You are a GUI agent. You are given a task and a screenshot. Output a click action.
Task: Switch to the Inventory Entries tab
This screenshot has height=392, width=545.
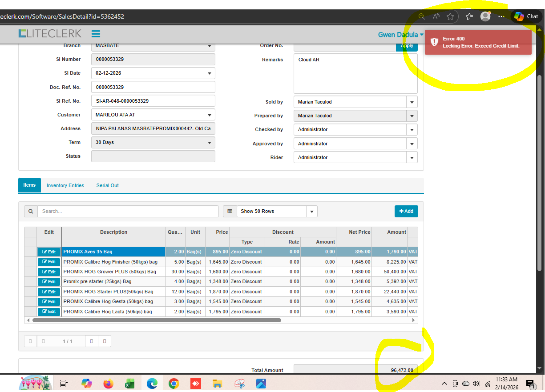tap(65, 186)
